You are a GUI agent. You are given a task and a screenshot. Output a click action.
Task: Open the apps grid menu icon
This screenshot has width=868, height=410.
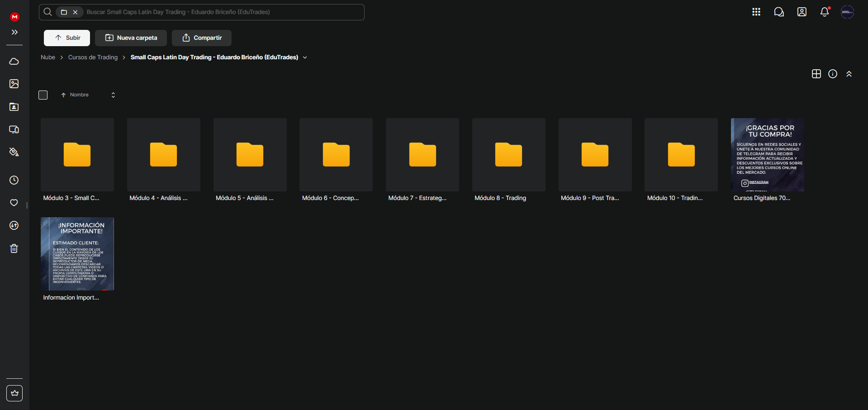pos(756,12)
